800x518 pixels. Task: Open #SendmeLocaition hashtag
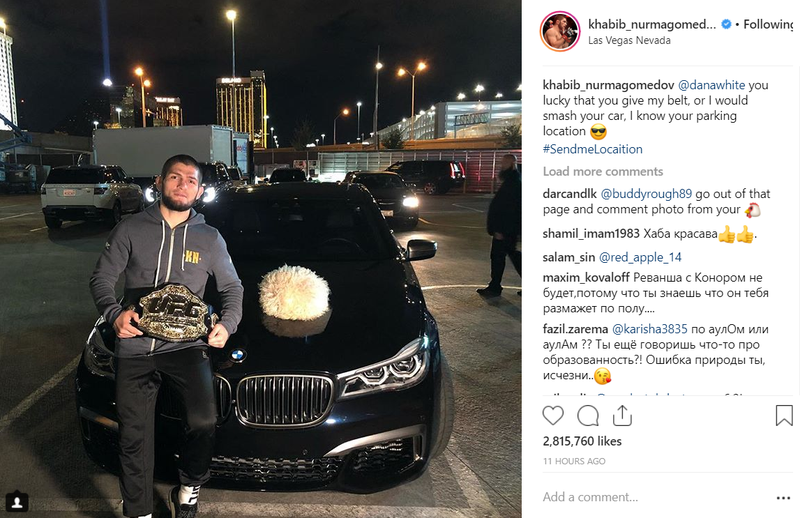click(x=592, y=150)
